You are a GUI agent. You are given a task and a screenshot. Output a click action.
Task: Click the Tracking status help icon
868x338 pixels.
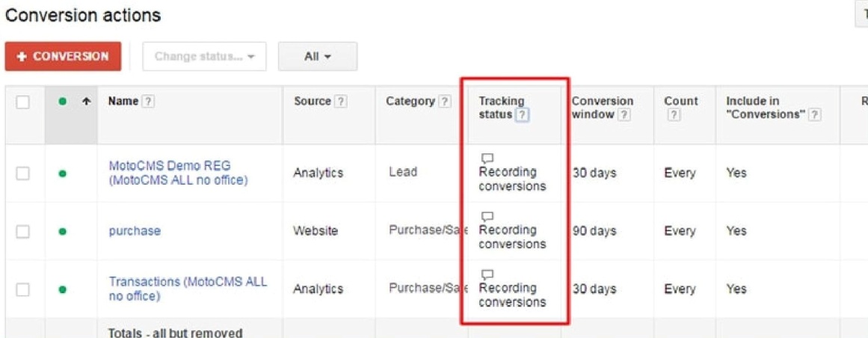pyautogui.click(x=522, y=114)
